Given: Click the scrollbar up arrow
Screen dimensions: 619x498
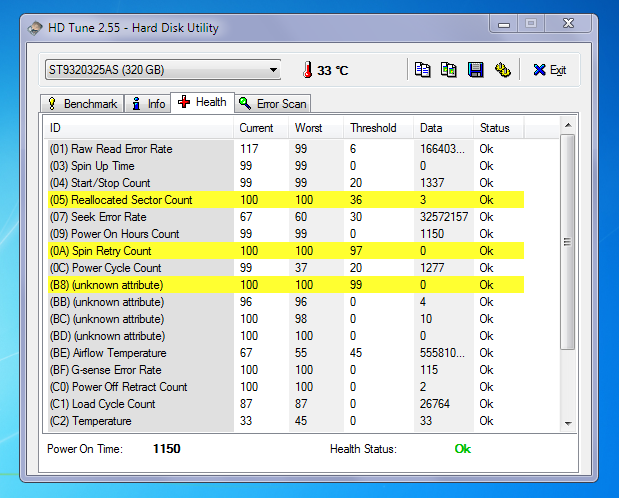Looking at the screenshot, I should [568, 125].
